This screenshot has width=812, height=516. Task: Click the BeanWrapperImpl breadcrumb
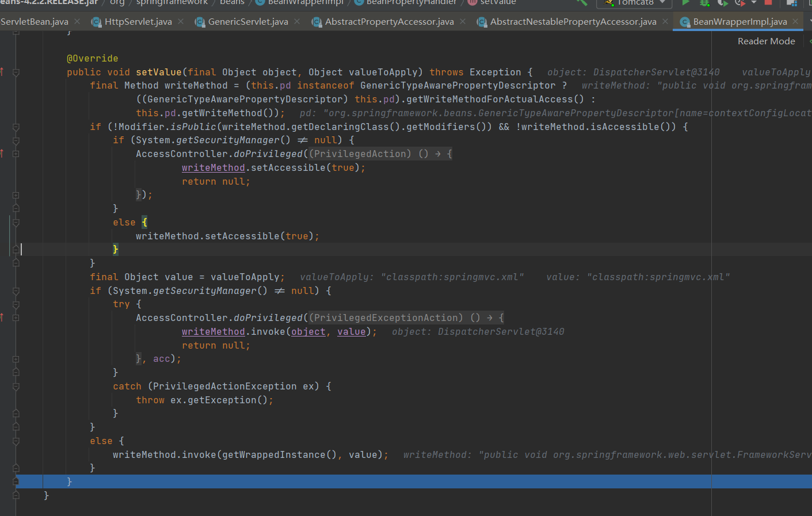299,2
